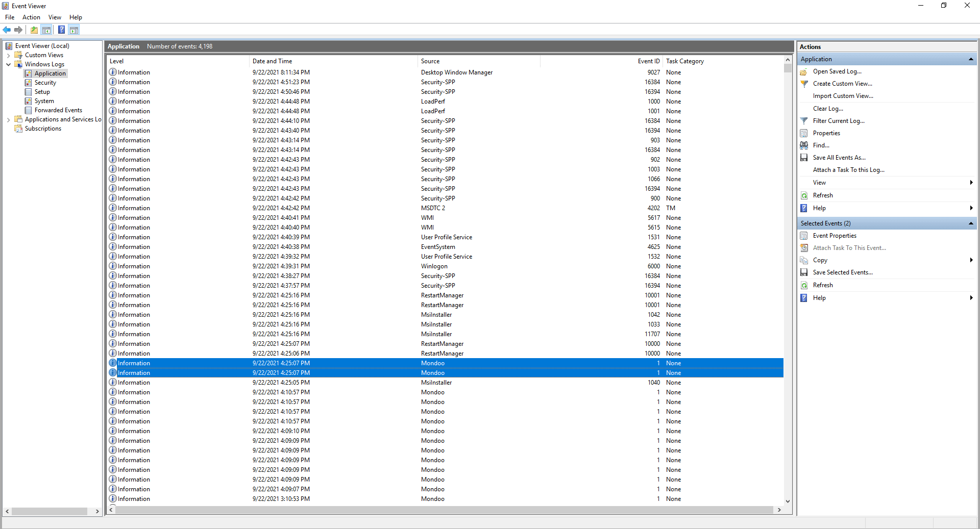Toggle the Action pane visibility
The width and height of the screenshot is (980, 529).
pyautogui.click(x=74, y=30)
